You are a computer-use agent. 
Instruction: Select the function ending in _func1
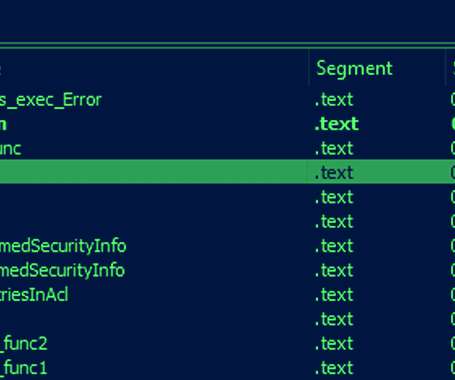click(x=227, y=368)
